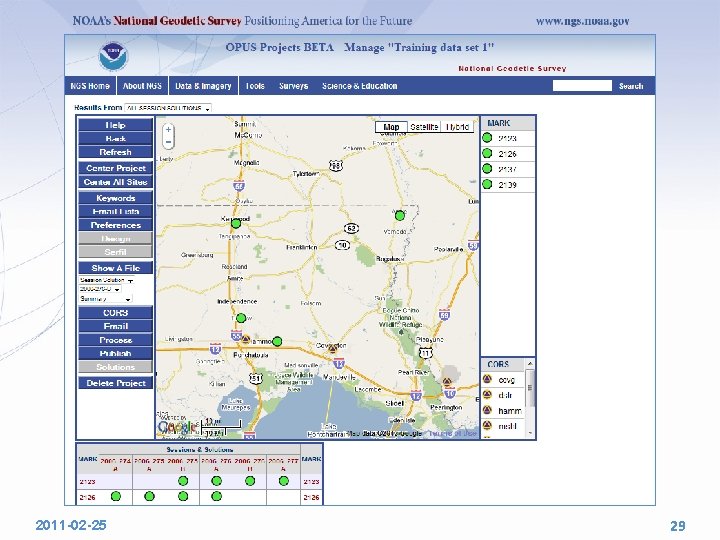
Task: Click the Help button
Action: (115, 125)
